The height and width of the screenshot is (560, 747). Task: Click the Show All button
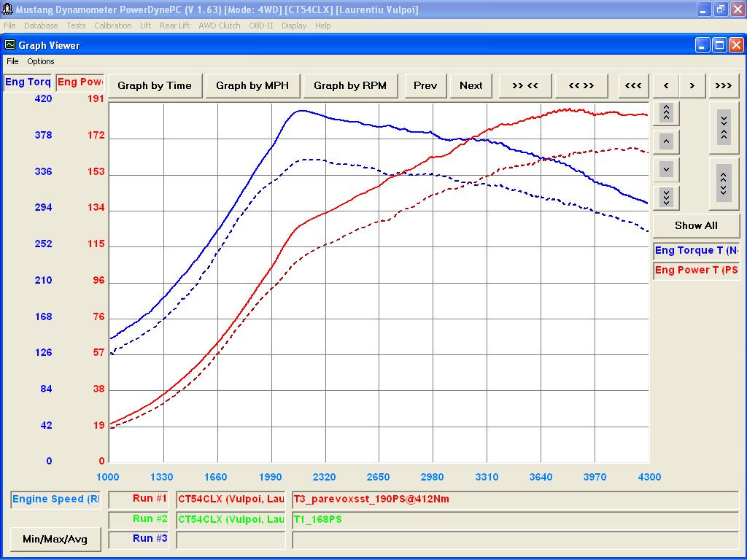(x=696, y=226)
